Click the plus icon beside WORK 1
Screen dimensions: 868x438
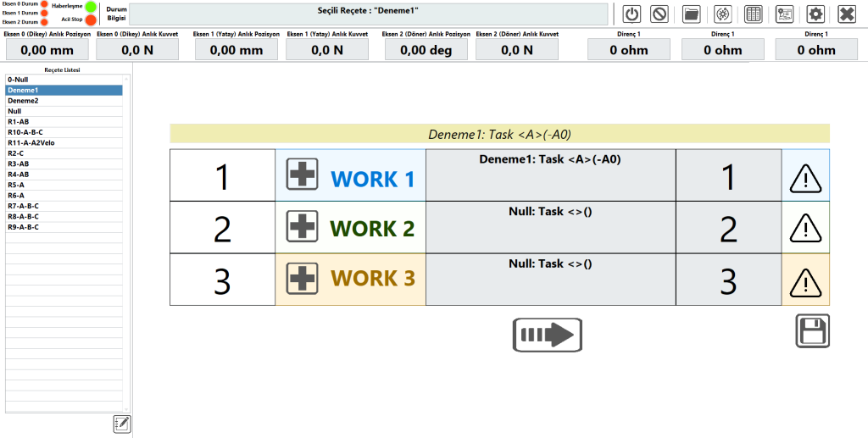[303, 175]
